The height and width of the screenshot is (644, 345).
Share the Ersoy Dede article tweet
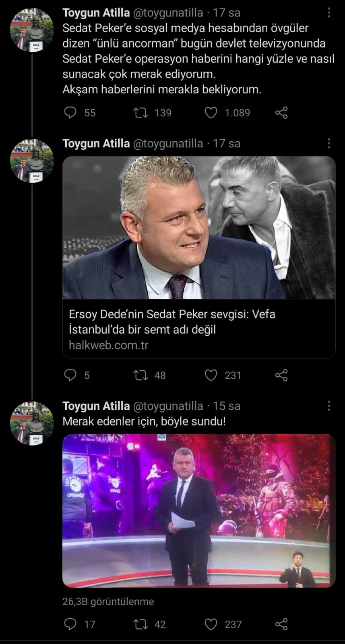click(x=282, y=376)
